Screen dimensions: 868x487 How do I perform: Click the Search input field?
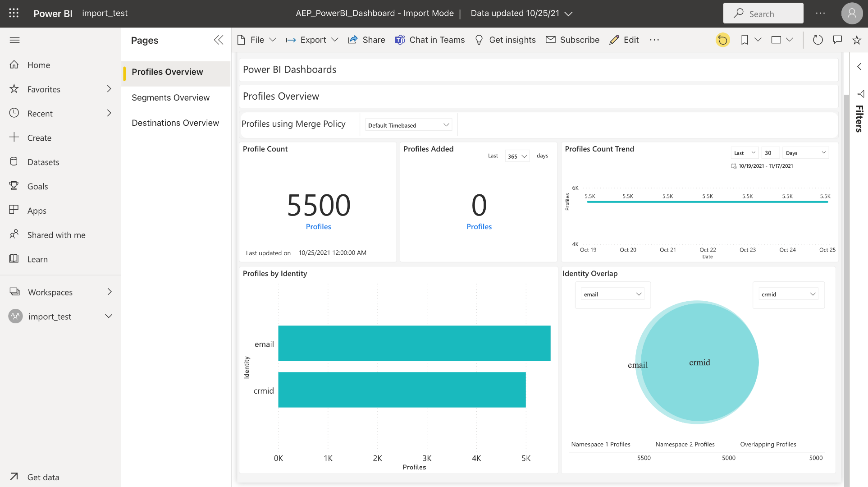coord(763,14)
